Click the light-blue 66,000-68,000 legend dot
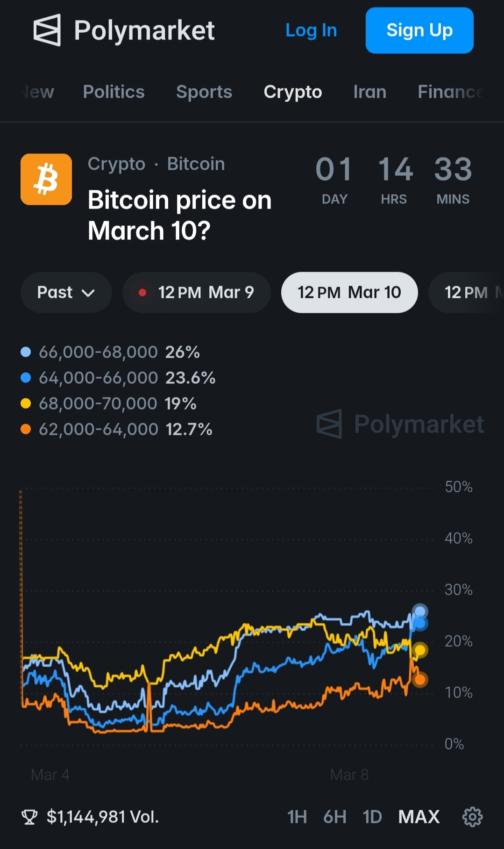Viewport: 504px width, 849px height. (x=26, y=352)
